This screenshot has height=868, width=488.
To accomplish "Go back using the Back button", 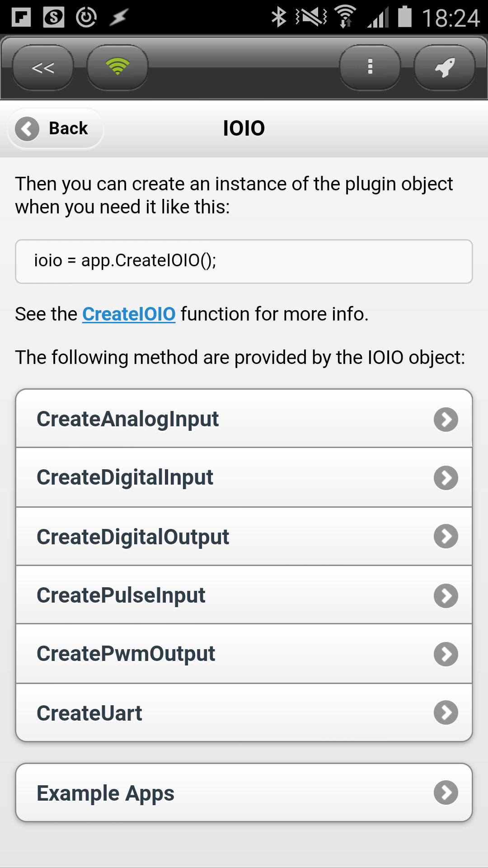I will click(56, 129).
